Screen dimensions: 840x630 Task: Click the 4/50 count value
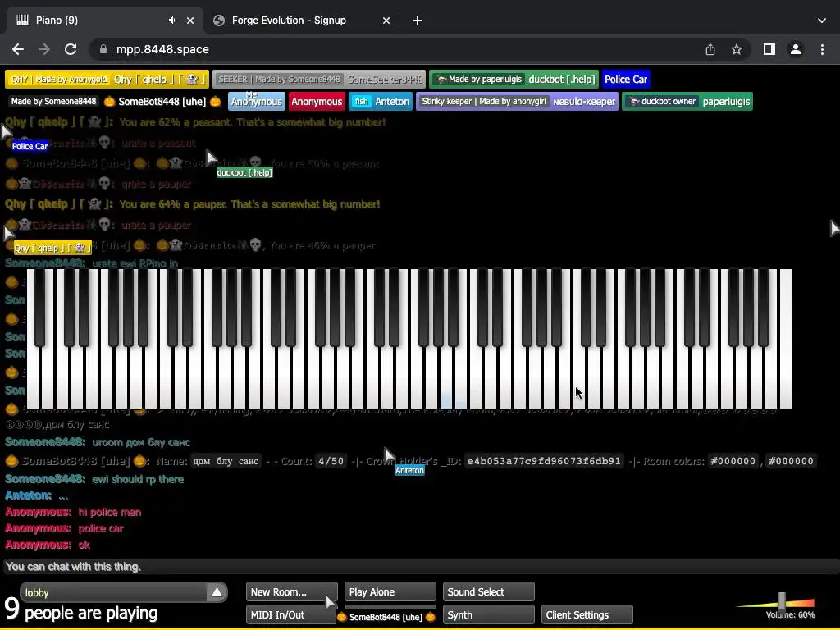coord(331,461)
